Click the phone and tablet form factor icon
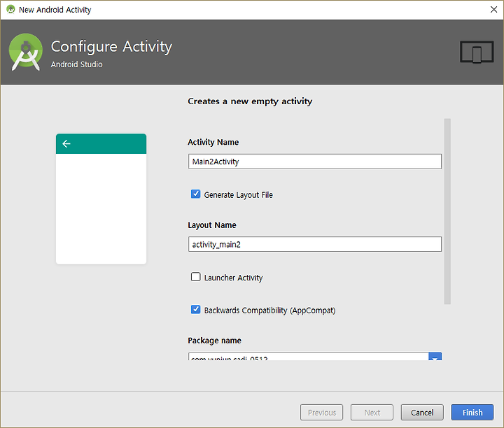Viewport: 504px width, 428px height. point(477,52)
